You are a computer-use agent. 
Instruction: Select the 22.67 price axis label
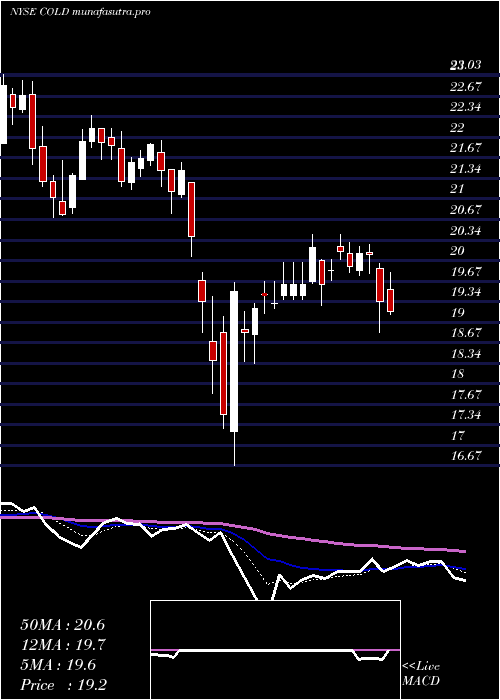[466, 87]
